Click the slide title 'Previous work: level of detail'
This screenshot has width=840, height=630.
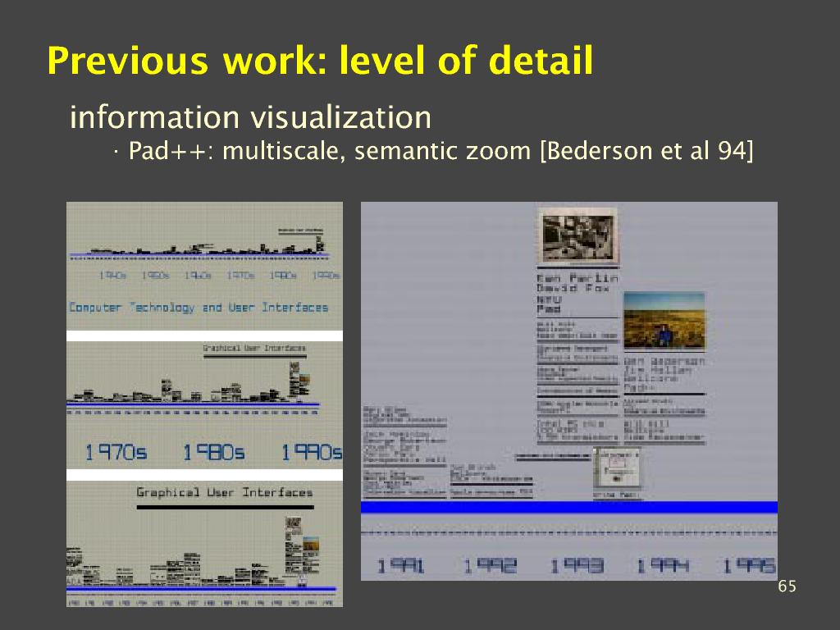point(320,62)
